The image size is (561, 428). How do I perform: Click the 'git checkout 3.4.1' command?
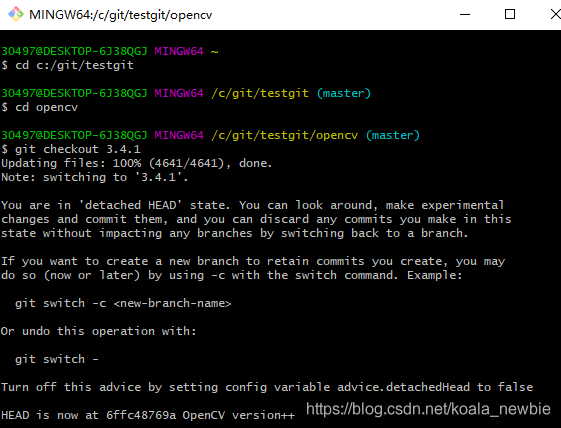71,149
